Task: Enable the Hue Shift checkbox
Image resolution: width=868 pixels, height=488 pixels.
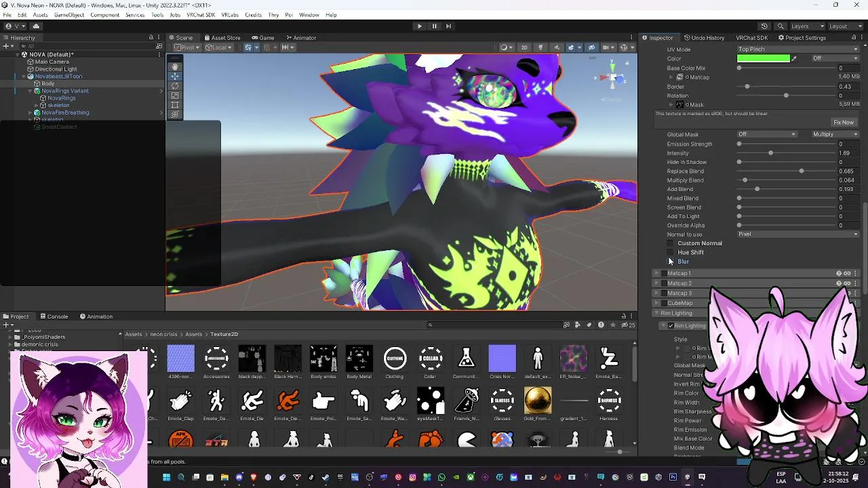Action: pos(671,252)
